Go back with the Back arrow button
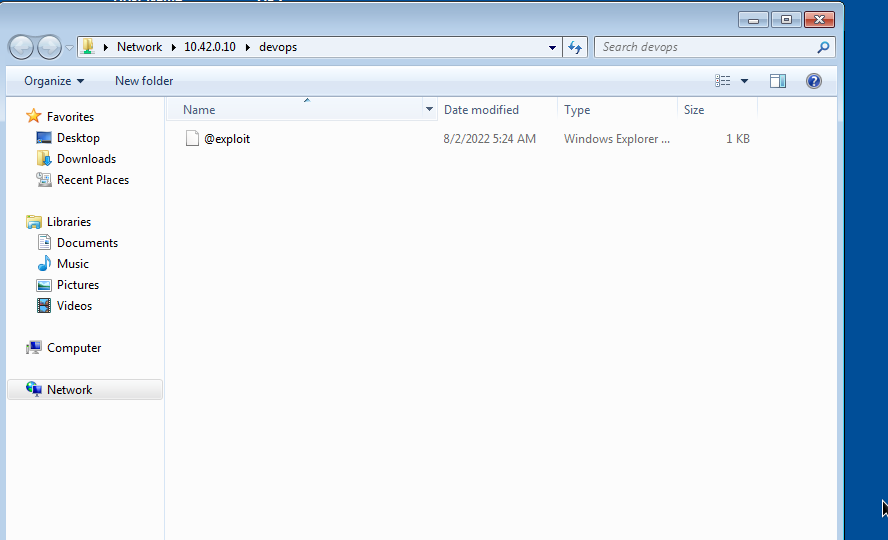This screenshot has height=540, width=888. 22,47
